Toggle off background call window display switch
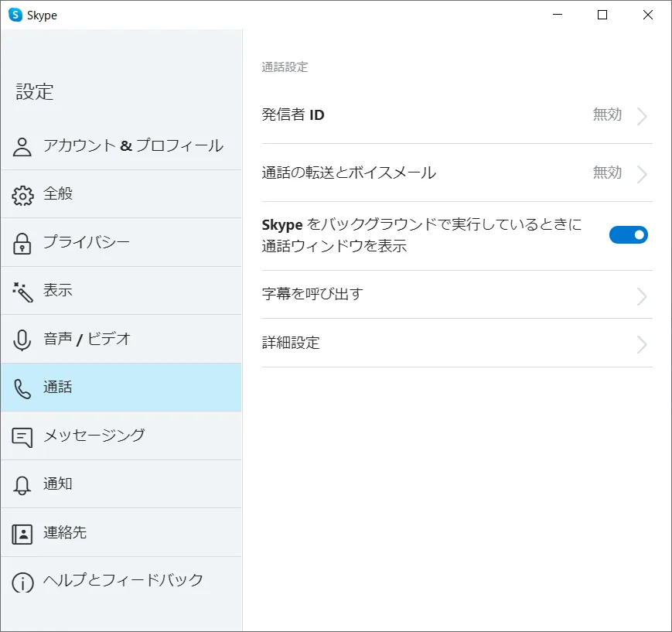672x632 pixels. (628, 235)
